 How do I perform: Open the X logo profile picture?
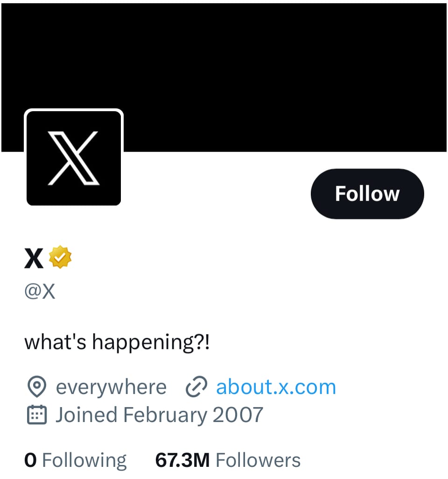pos(74,158)
